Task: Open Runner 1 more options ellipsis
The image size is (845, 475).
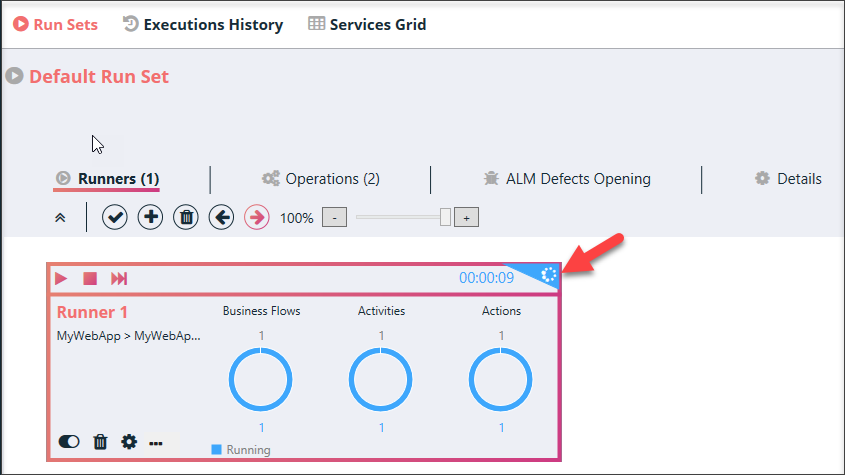Action: (156, 443)
